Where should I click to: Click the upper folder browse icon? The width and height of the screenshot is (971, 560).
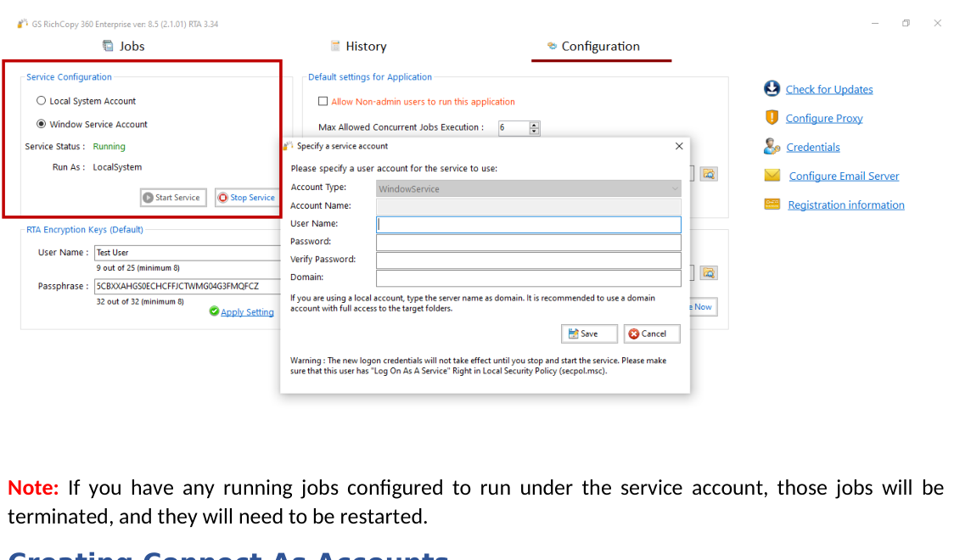tap(709, 175)
